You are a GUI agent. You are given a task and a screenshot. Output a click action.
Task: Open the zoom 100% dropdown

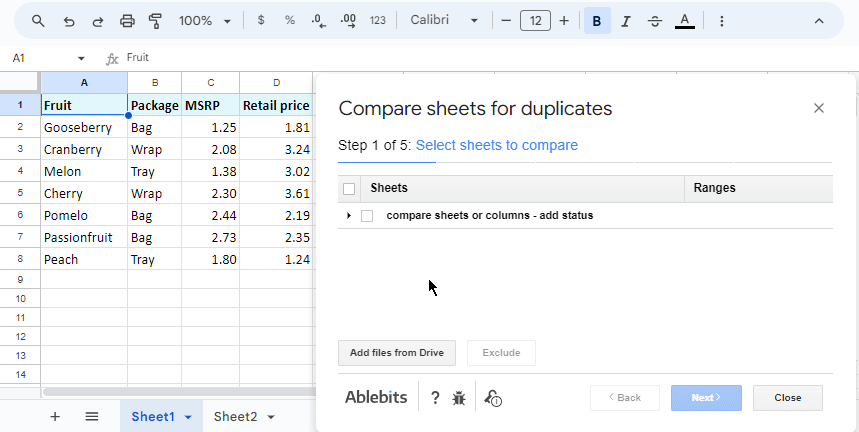204,21
